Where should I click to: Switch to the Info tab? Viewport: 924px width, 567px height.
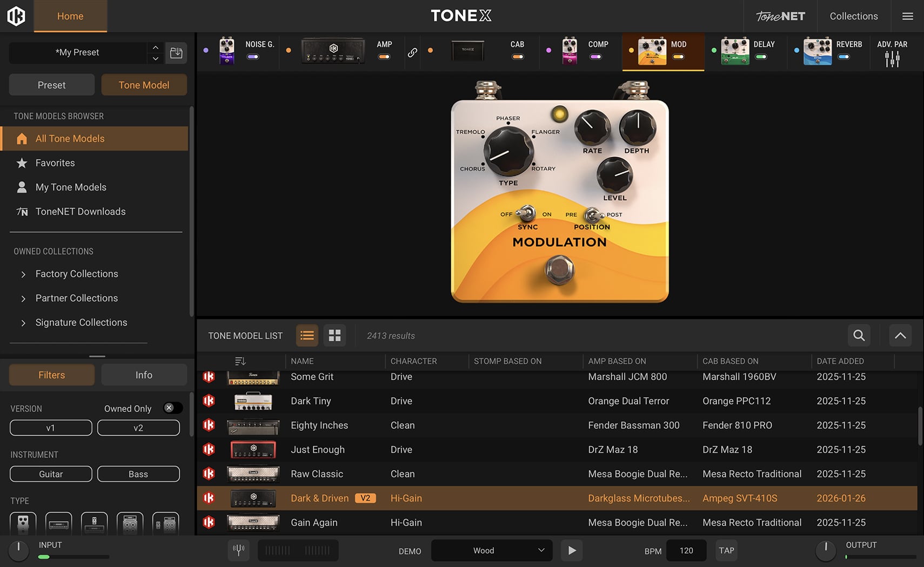(x=144, y=375)
